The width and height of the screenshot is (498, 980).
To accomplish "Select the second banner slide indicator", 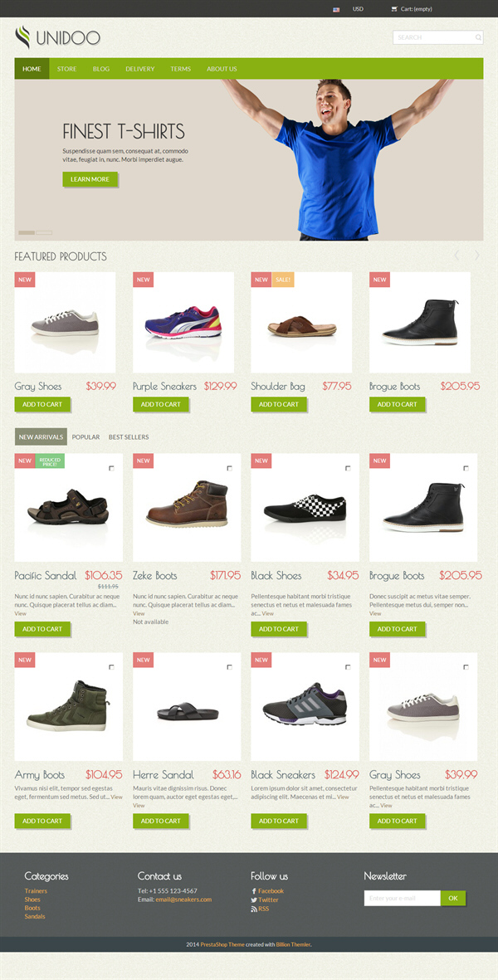I will pyautogui.click(x=44, y=232).
